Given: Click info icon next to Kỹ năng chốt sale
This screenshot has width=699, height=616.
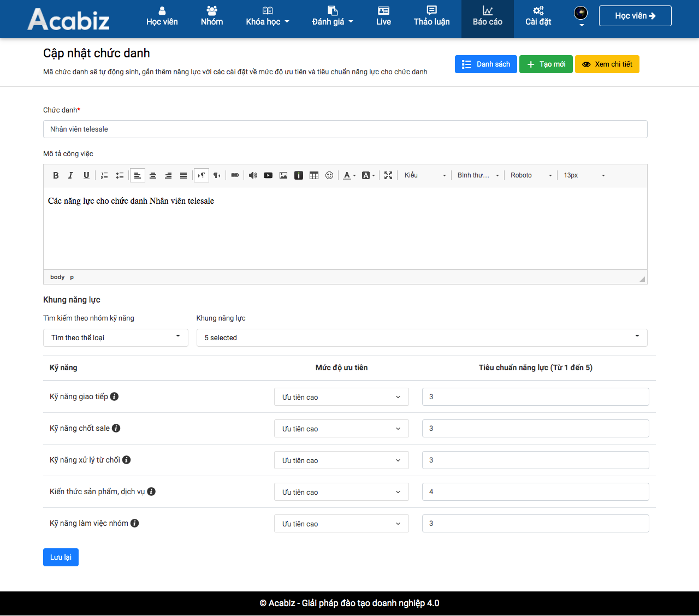Looking at the screenshot, I should (x=116, y=428).
